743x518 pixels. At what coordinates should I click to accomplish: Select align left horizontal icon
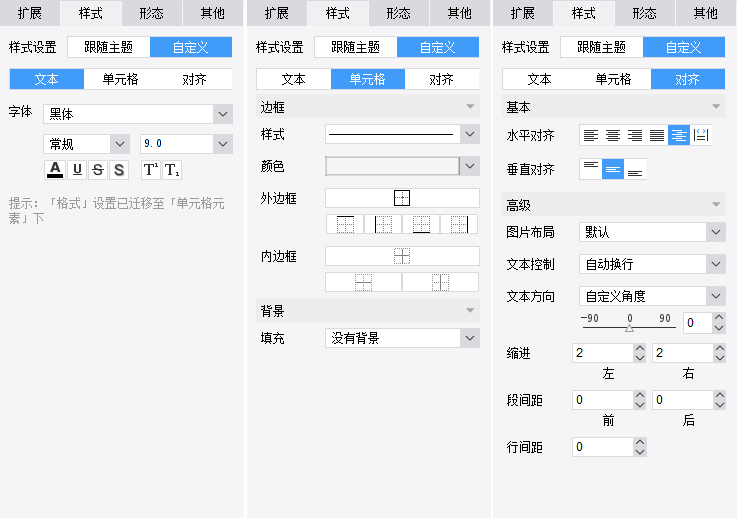tap(590, 136)
